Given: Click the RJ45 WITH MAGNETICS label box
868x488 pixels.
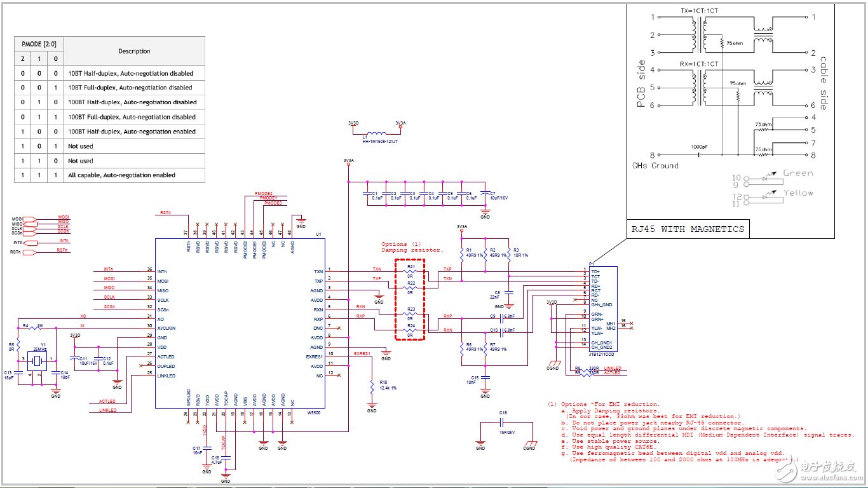Looking at the screenshot, I should pos(688,229).
